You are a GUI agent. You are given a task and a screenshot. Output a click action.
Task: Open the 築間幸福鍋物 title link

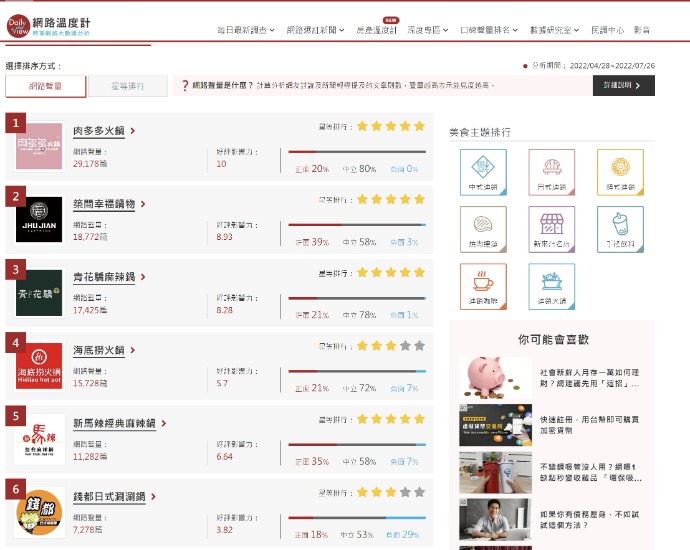pos(104,204)
